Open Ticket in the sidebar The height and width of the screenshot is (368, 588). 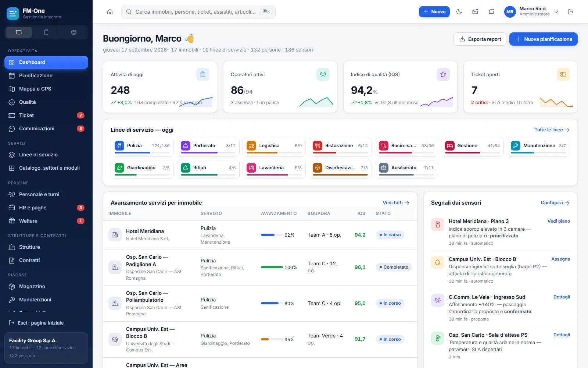(x=46, y=115)
